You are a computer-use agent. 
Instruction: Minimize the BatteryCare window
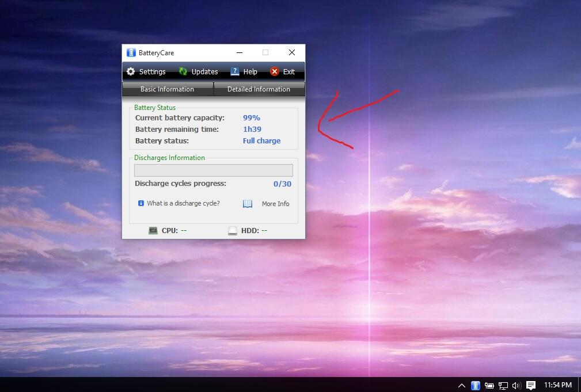(240, 52)
